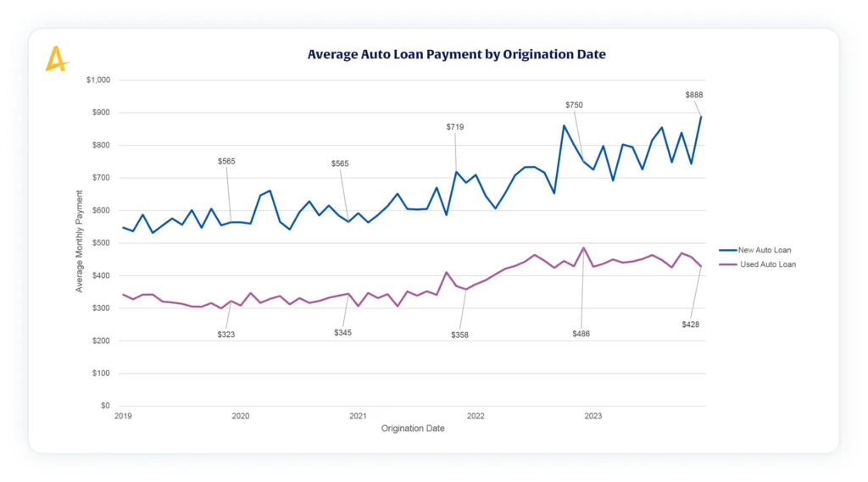Click the $345 data label
This screenshot has width=868, height=482.
(342, 333)
